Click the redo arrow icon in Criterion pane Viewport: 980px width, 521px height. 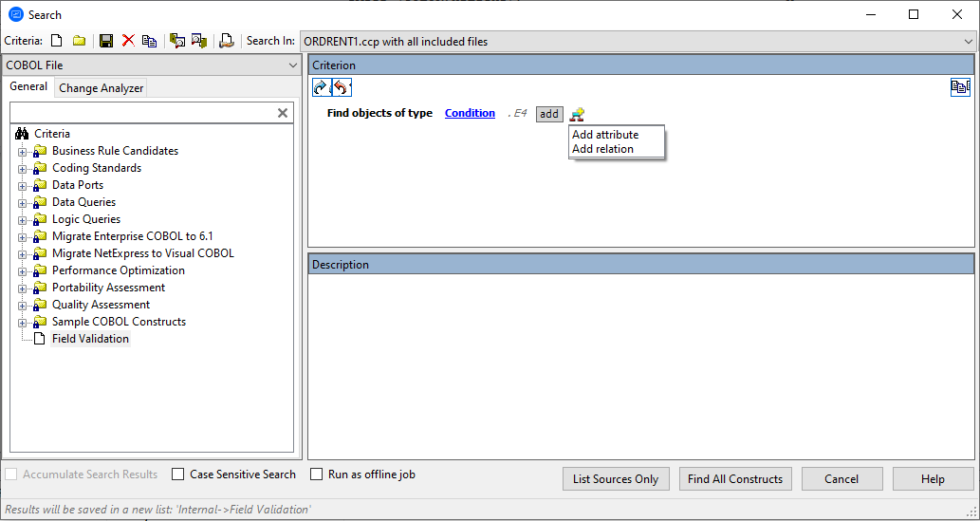coord(321,87)
